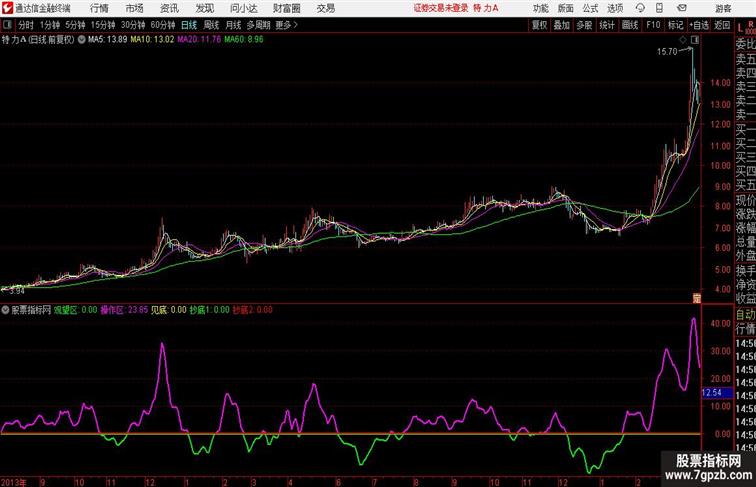Open the 交易 menu
The height and width of the screenshot is (487, 756).
pyautogui.click(x=326, y=8)
